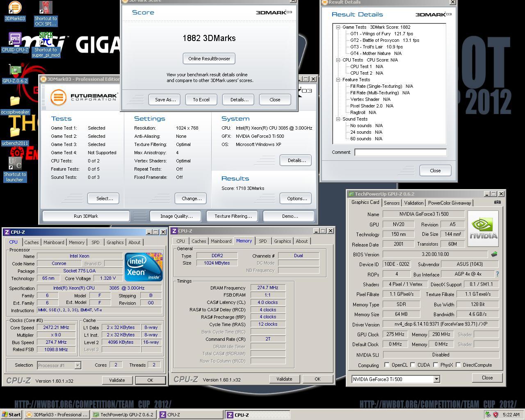Click the GPU-Z camera screenshot icon
The height and width of the screenshot is (420, 525).
pyautogui.click(x=498, y=202)
